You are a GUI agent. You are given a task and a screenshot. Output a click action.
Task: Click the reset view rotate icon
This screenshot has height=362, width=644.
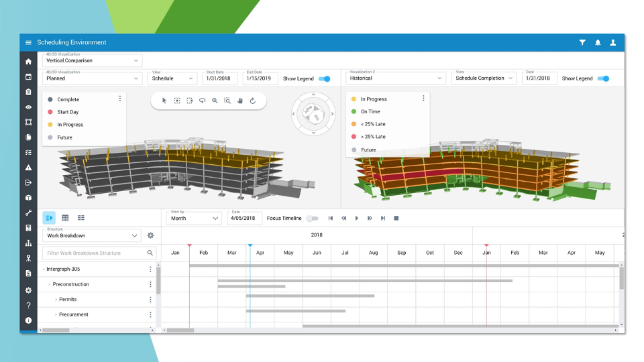click(x=253, y=101)
